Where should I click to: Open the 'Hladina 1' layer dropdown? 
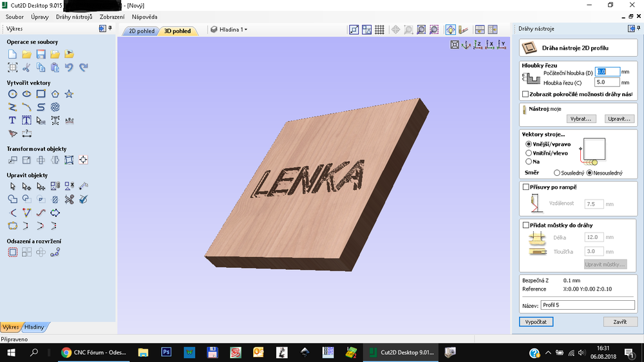tap(230, 30)
